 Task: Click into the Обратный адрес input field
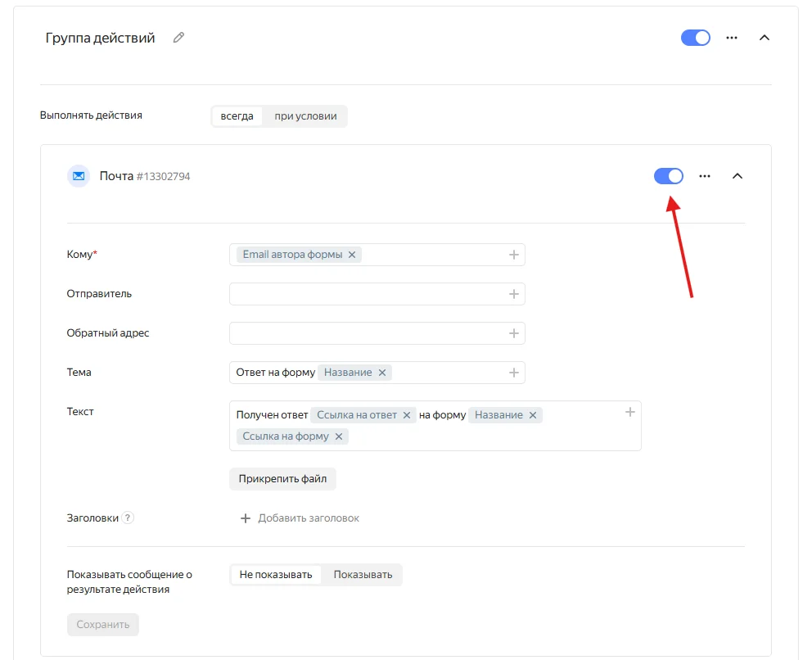click(x=368, y=333)
